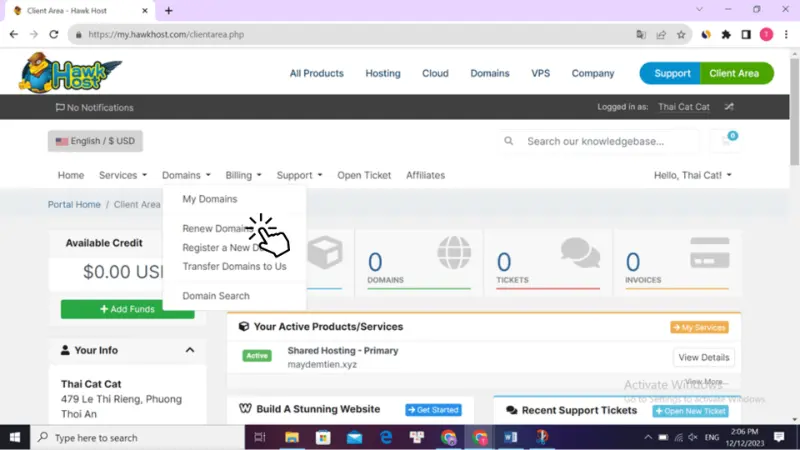Choose Transfer Domains to Us
Image resolution: width=800 pixels, height=450 pixels.
point(234,266)
